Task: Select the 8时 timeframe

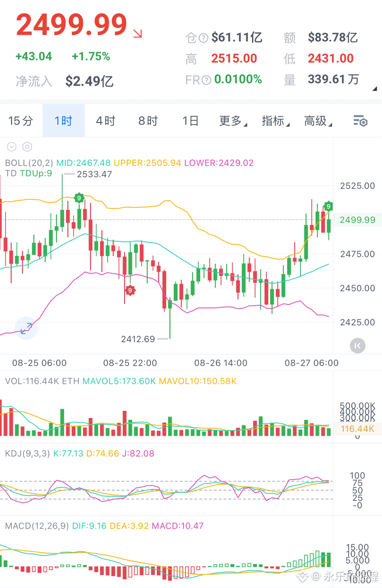Action: coord(148,121)
